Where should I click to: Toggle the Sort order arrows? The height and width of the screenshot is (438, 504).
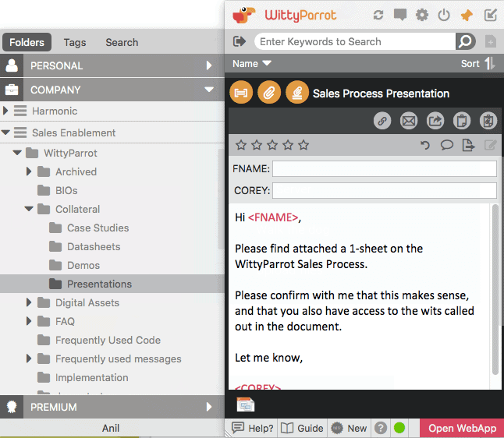tap(490, 64)
